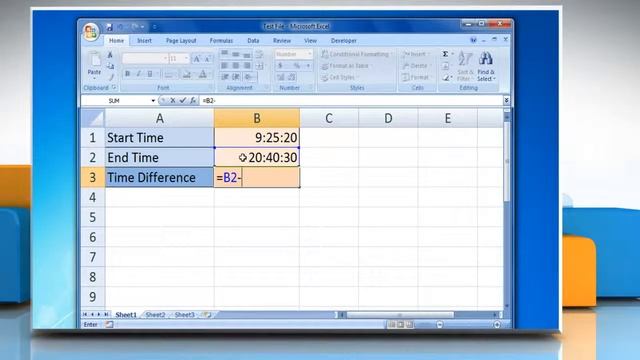Open the Sheet2 worksheet tab

pos(155,315)
